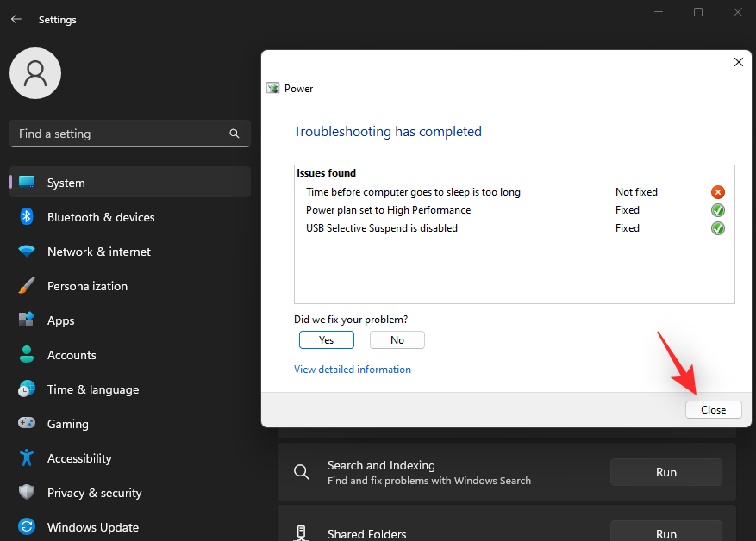The width and height of the screenshot is (756, 541).
Task: Click the search magnifier icon
Action: tap(234, 134)
